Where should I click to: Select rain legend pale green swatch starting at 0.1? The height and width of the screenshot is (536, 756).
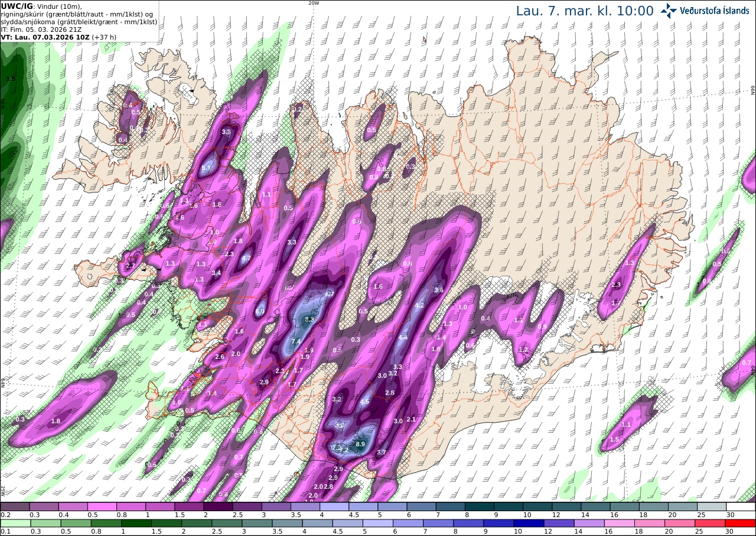tap(15, 523)
